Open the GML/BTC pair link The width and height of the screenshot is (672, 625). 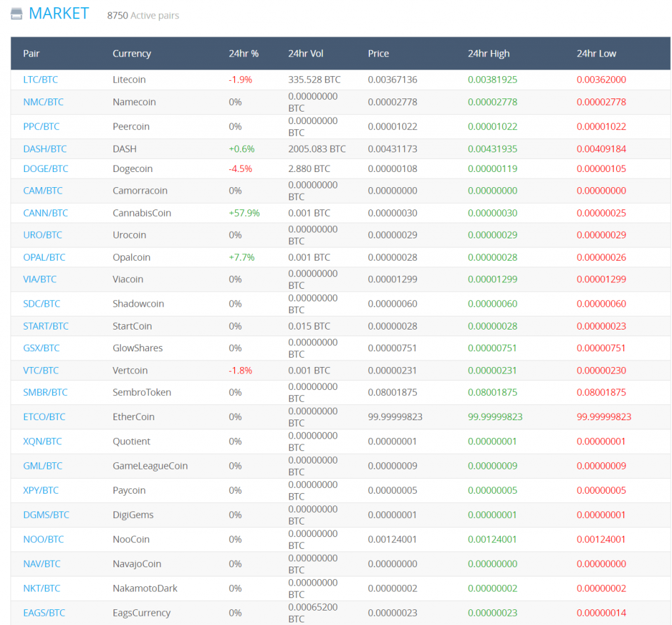(x=43, y=465)
